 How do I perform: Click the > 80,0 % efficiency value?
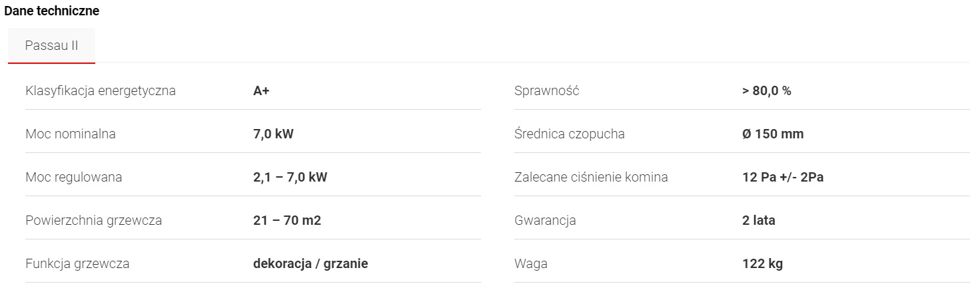[766, 91]
